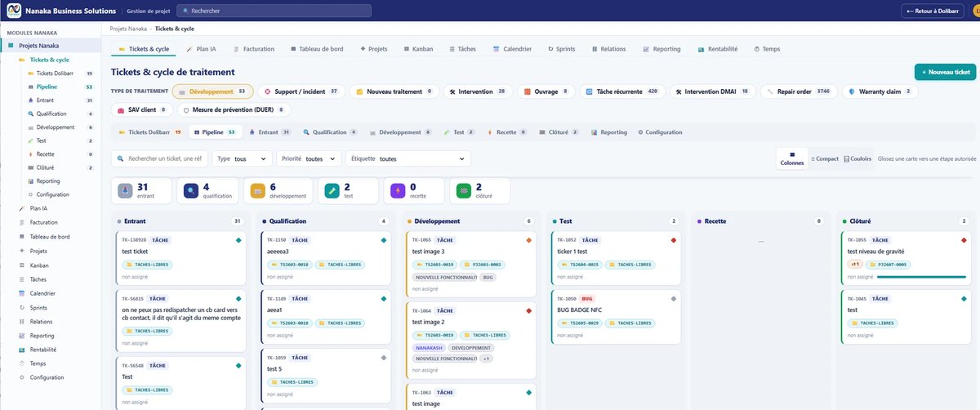Click Projets Nanaka breadcrumb link
This screenshot has width=980, height=410.
[129, 28]
